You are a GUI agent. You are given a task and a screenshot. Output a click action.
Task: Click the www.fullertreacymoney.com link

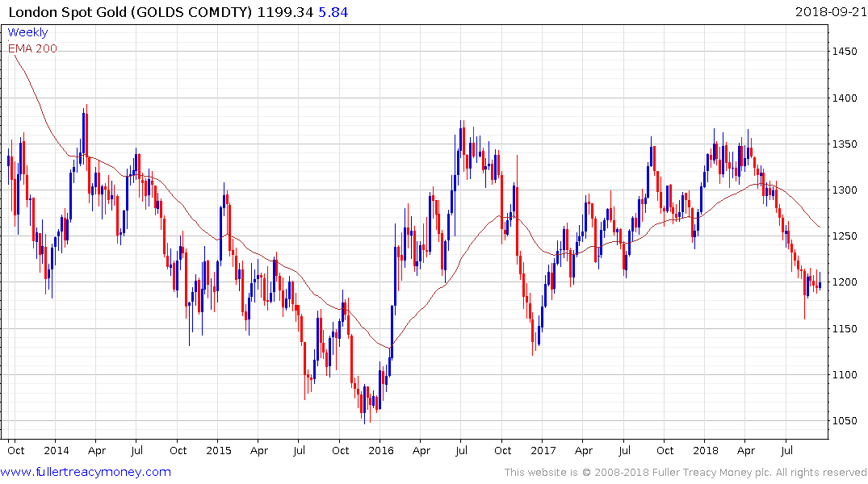(86, 472)
